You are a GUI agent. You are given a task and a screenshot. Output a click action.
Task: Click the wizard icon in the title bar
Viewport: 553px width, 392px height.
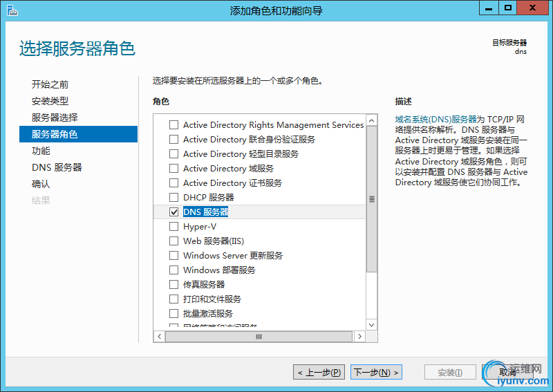tap(12, 10)
